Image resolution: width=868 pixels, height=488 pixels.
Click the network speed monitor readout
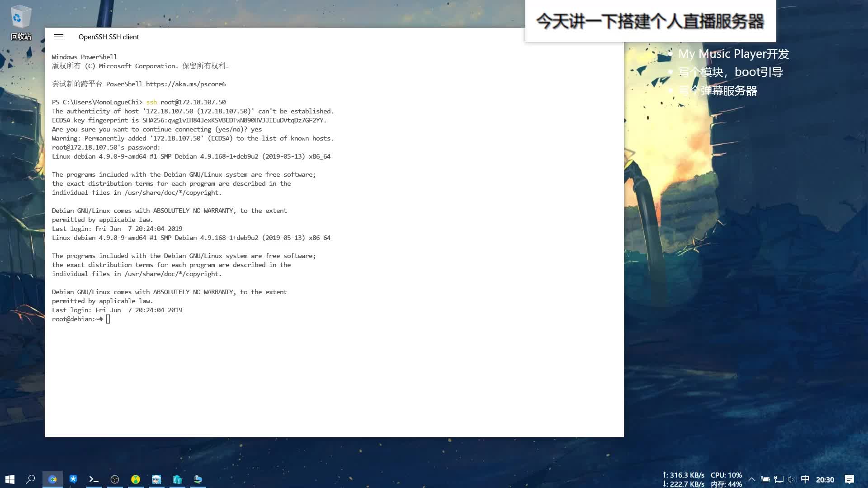coord(683,479)
